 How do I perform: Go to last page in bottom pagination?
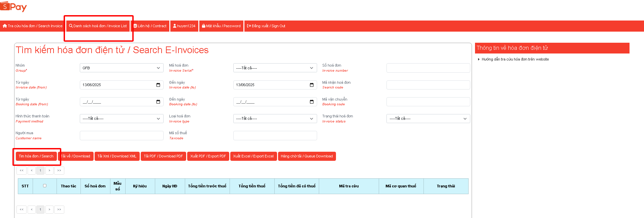click(59, 210)
